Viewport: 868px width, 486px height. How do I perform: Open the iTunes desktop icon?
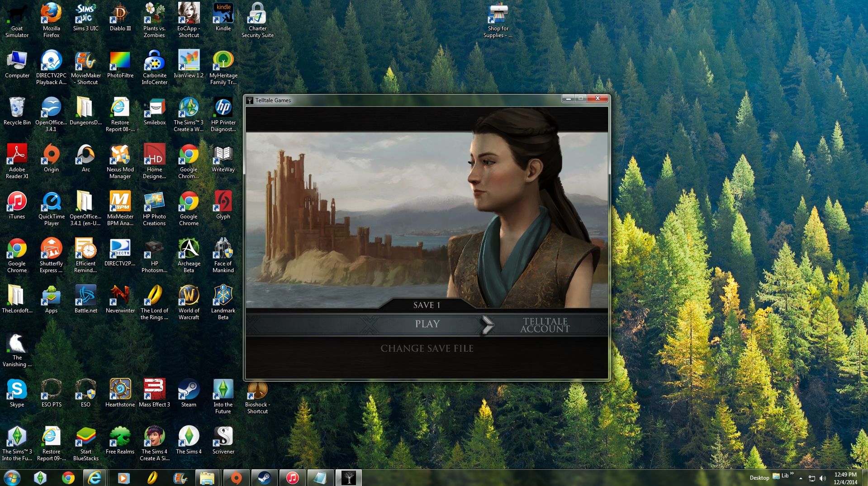coord(17,205)
